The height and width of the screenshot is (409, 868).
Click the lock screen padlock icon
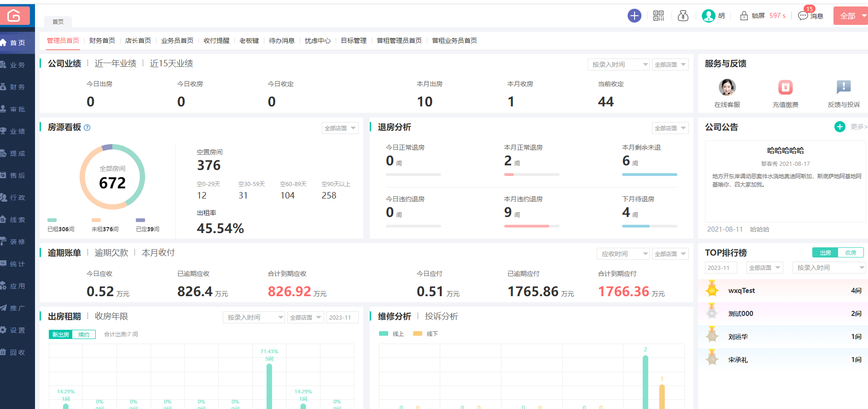744,16
